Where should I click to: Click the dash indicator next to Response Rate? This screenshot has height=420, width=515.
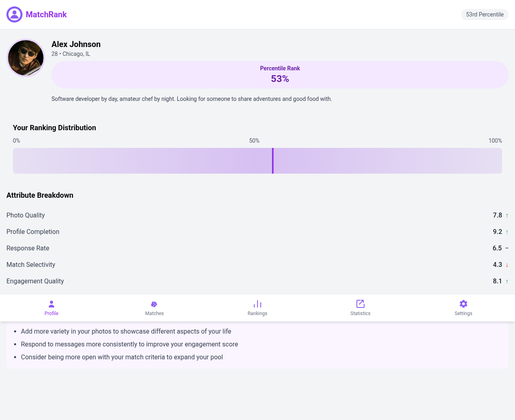pyautogui.click(x=506, y=248)
